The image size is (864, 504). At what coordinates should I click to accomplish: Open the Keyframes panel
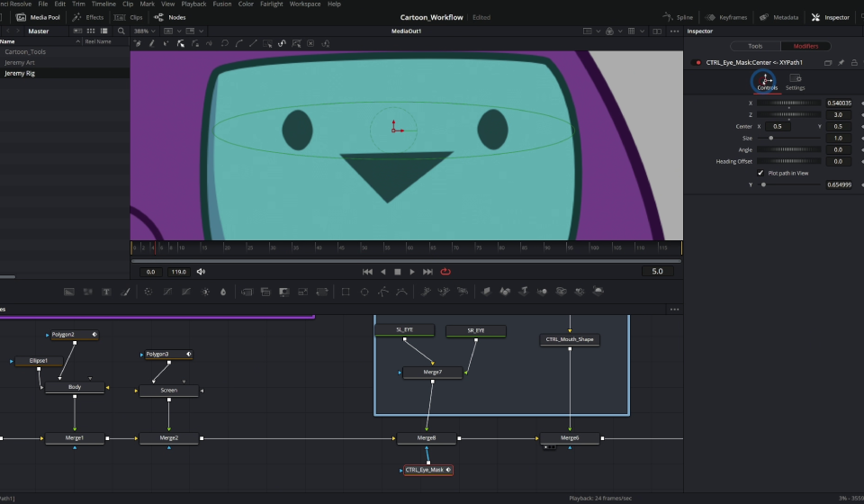[x=725, y=17]
